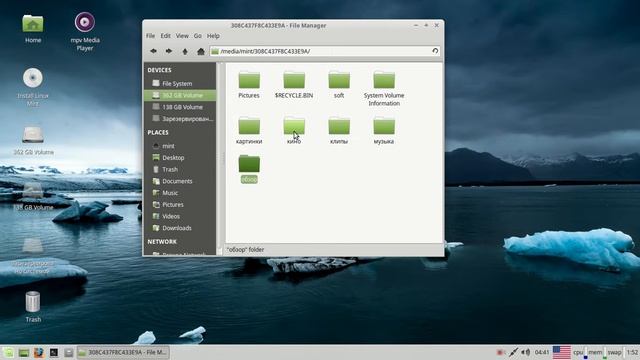
Task: Open Trash in Places sidebar
Action: [180, 169]
